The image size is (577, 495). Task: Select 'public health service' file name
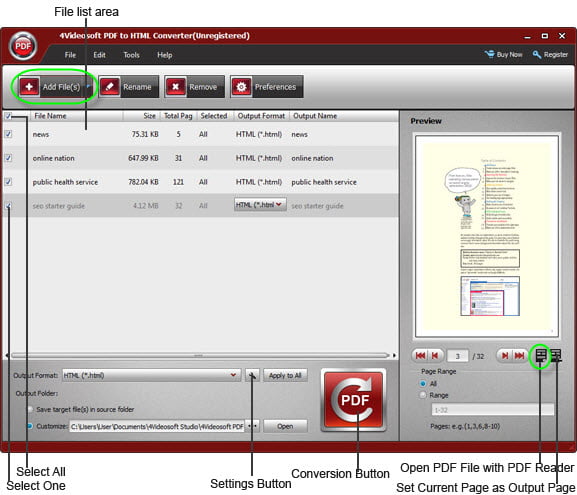[x=66, y=182]
